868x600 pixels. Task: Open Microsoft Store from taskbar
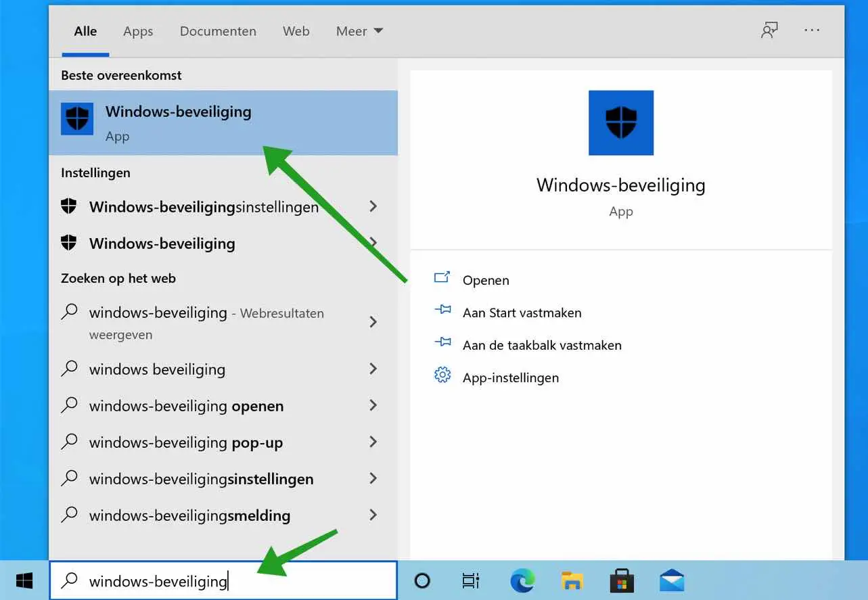(622, 580)
